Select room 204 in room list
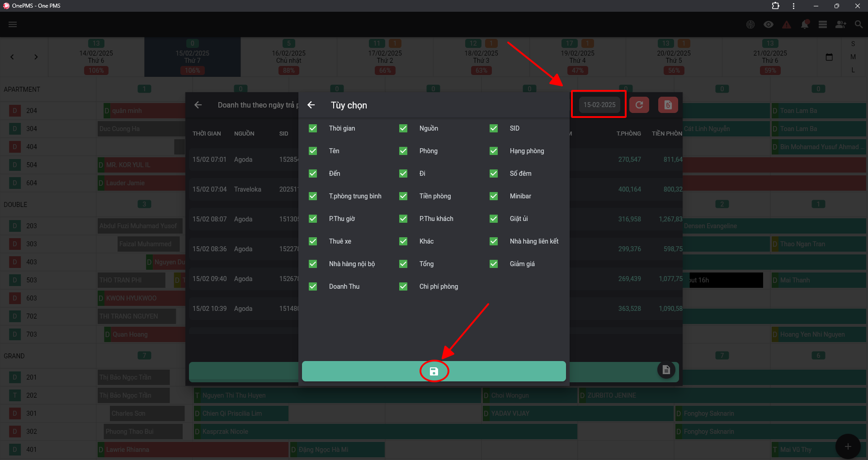Image resolution: width=868 pixels, height=460 pixels. [x=32, y=111]
